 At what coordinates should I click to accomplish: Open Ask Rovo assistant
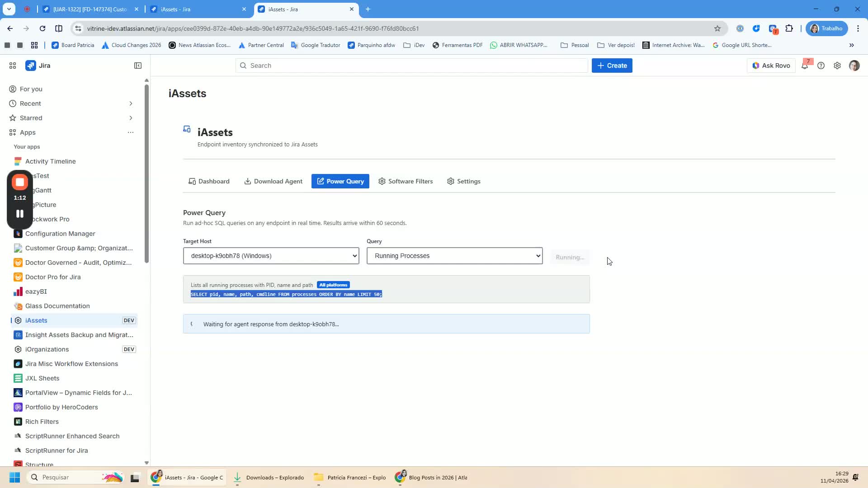[x=771, y=66]
